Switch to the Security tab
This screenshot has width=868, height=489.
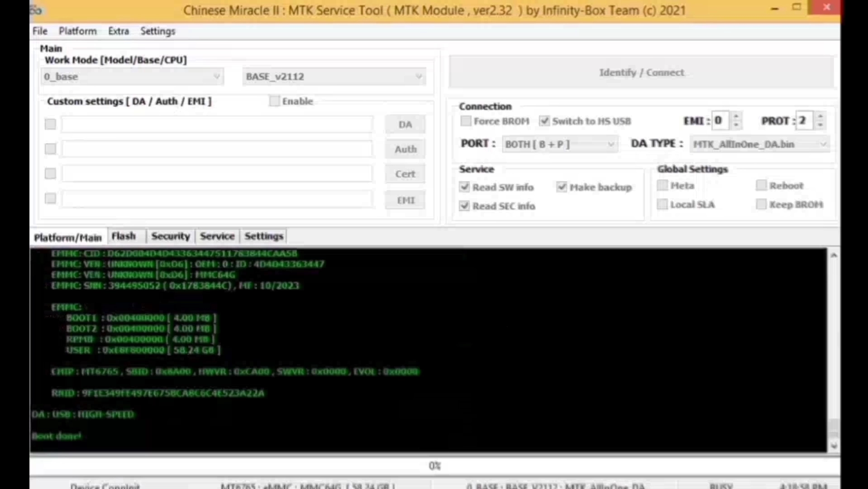coord(171,236)
